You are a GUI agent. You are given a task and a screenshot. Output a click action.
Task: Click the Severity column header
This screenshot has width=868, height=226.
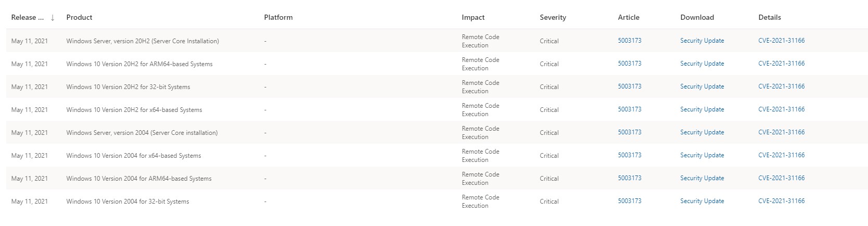[x=553, y=17]
